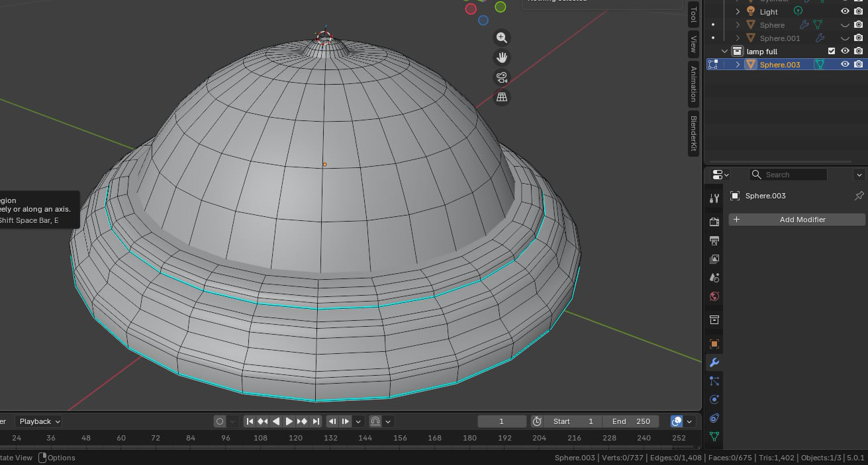
Task: Hide lamp full collection with eye icon
Action: (845, 51)
